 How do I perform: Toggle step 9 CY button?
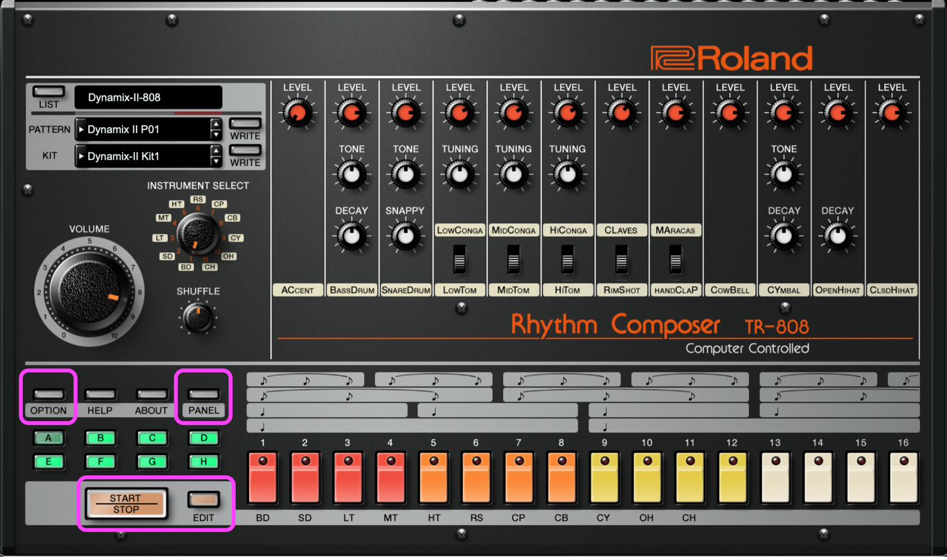(x=605, y=477)
